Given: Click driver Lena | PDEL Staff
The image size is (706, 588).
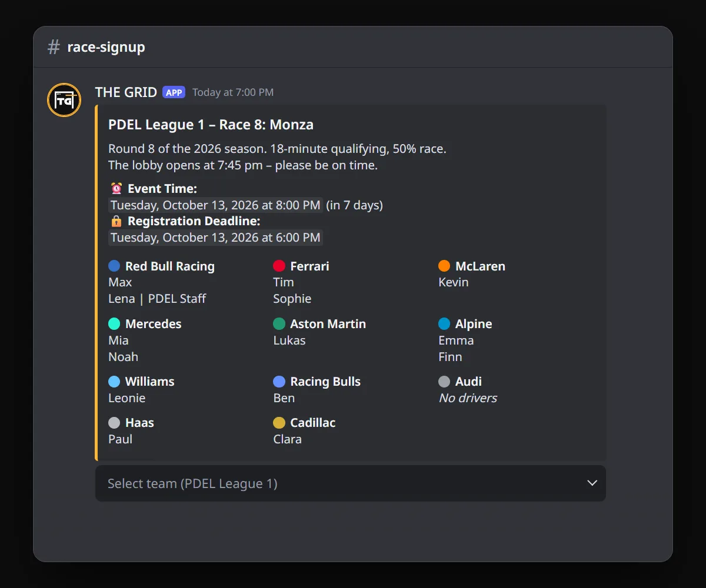Looking at the screenshot, I should click(157, 299).
